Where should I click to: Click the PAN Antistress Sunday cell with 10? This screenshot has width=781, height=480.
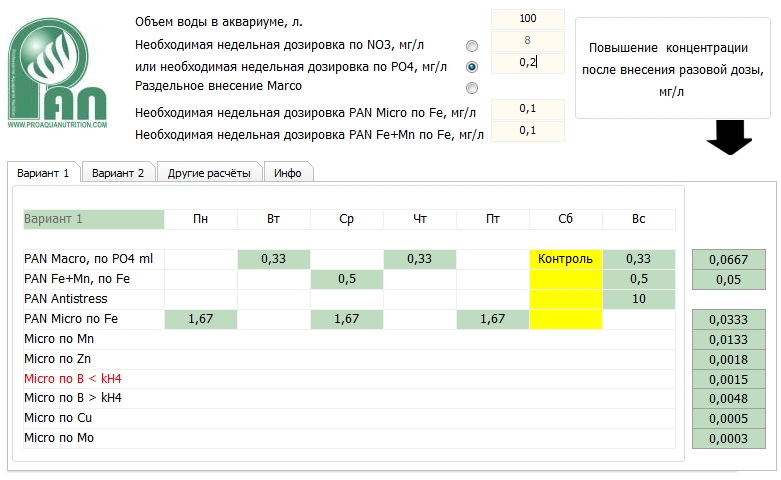(638, 299)
